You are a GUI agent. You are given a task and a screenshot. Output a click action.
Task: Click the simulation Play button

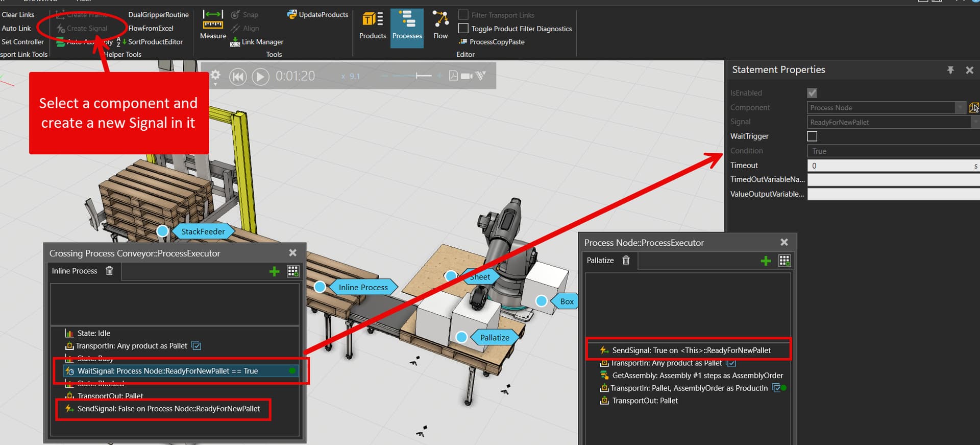pyautogui.click(x=260, y=77)
